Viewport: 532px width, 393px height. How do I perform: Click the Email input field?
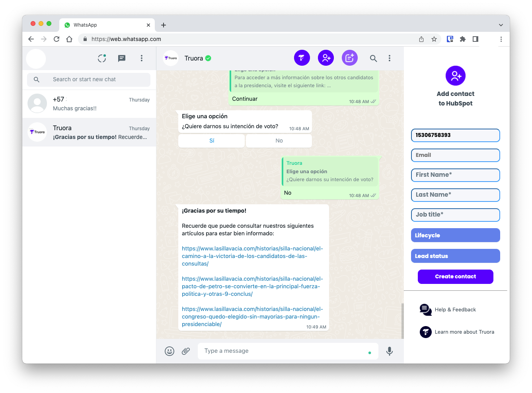coord(455,155)
